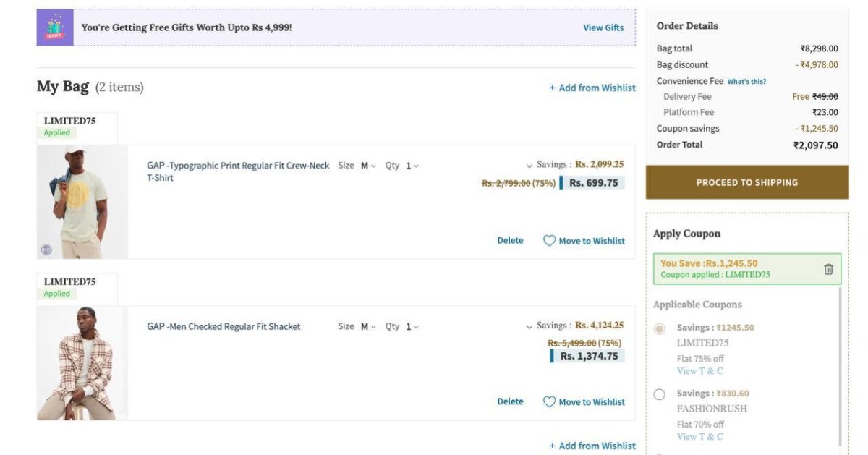Screen dimensions: 868x455
Task: Click globe badge on T-Shirt image
Action: coord(46,250)
